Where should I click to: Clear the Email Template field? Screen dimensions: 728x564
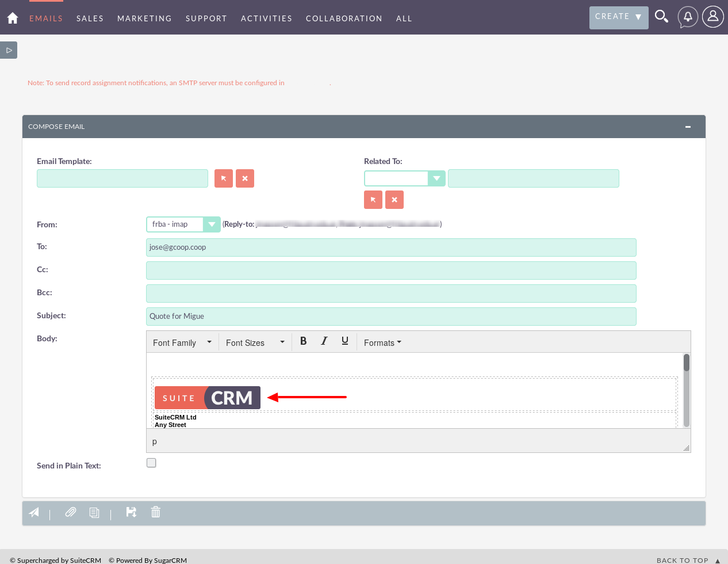(x=245, y=178)
